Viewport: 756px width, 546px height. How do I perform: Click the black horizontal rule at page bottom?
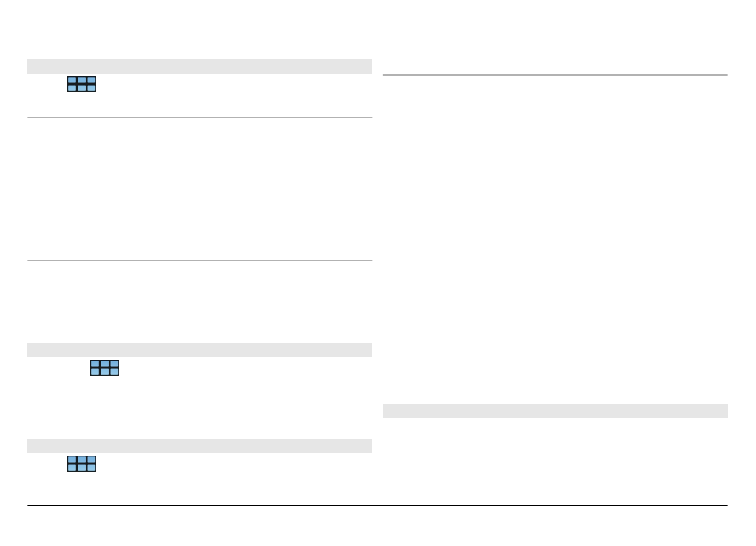point(377,506)
